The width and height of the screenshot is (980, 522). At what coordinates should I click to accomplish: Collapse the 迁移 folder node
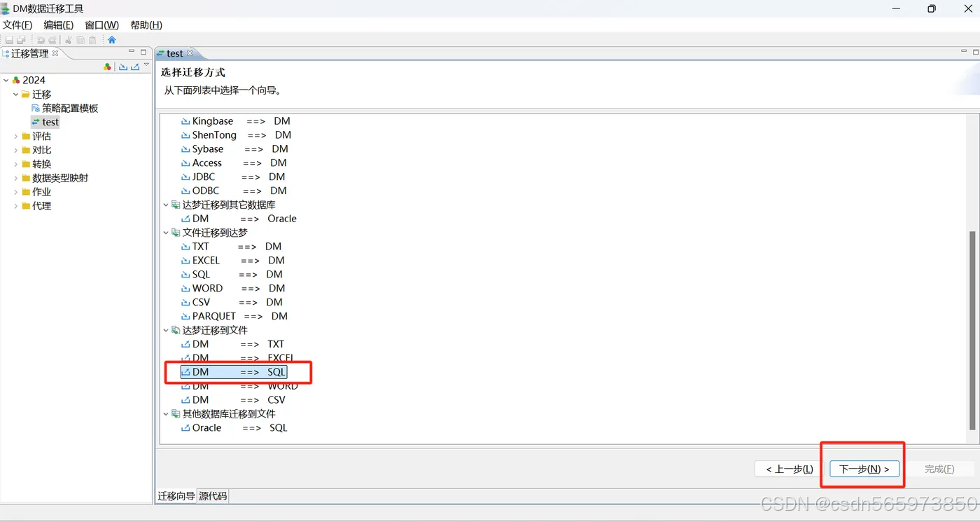16,94
